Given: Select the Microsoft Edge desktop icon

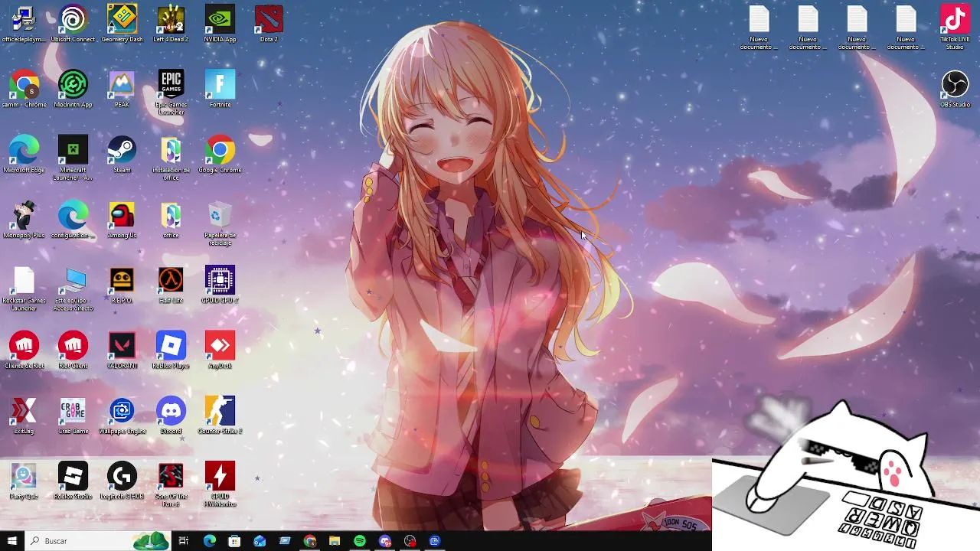Looking at the screenshot, I should (24, 155).
